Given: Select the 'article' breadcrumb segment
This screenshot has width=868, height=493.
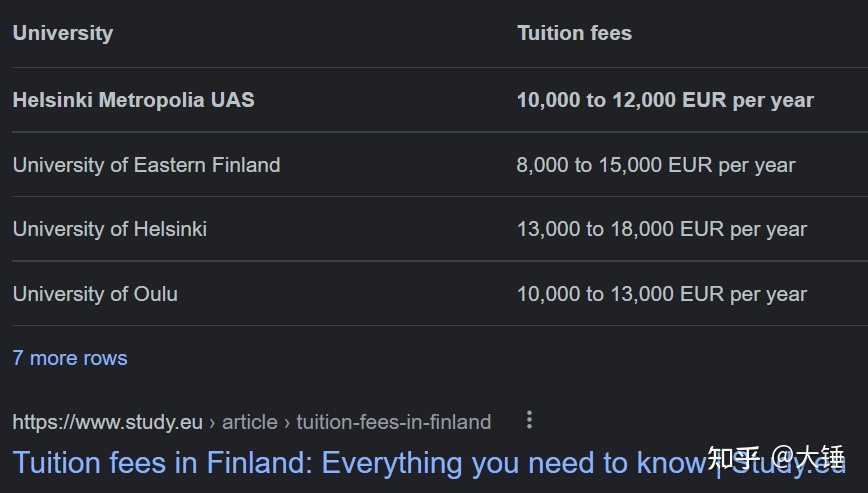Looking at the screenshot, I should point(250,422).
